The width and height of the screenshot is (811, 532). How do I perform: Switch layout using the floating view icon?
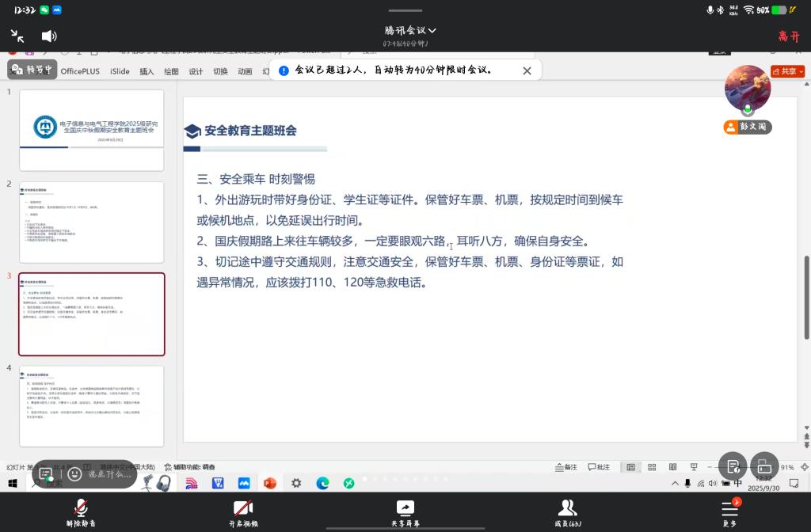coord(764,466)
